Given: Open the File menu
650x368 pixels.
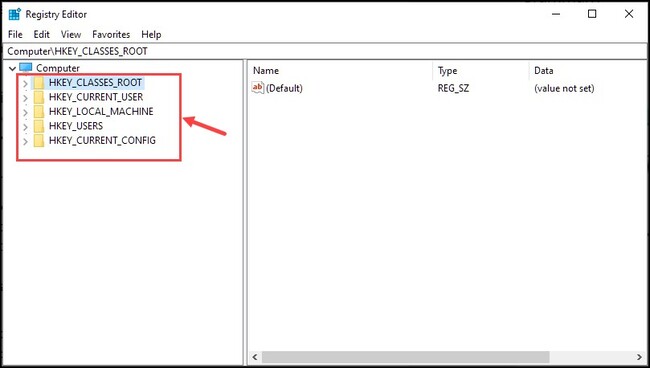Looking at the screenshot, I should tap(15, 34).
